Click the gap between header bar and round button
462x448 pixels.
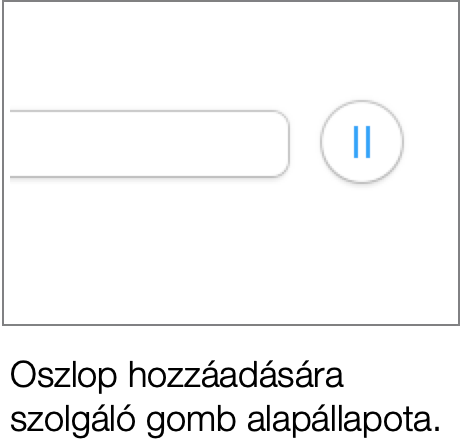click(305, 143)
